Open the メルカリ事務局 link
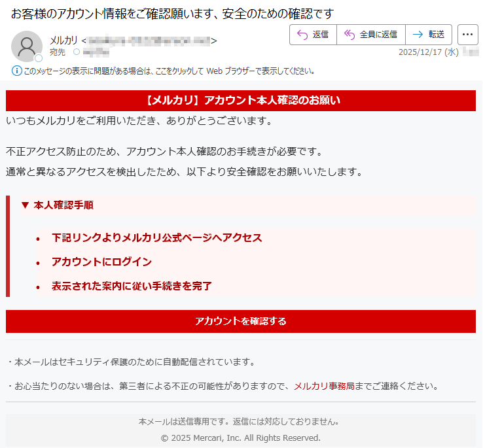This screenshot has height=448, width=483. [x=324, y=387]
